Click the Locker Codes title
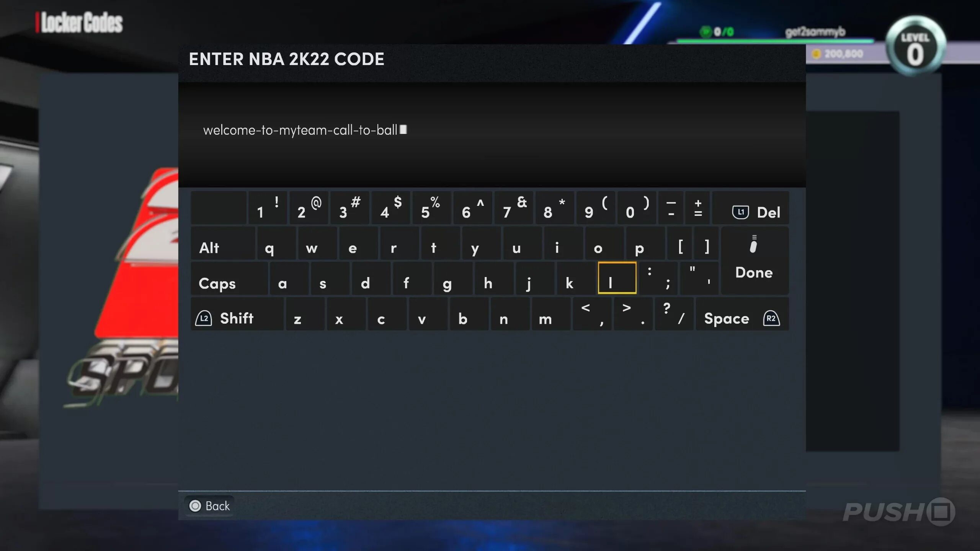The height and width of the screenshot is (551, 980). click(x=82, y=23)
